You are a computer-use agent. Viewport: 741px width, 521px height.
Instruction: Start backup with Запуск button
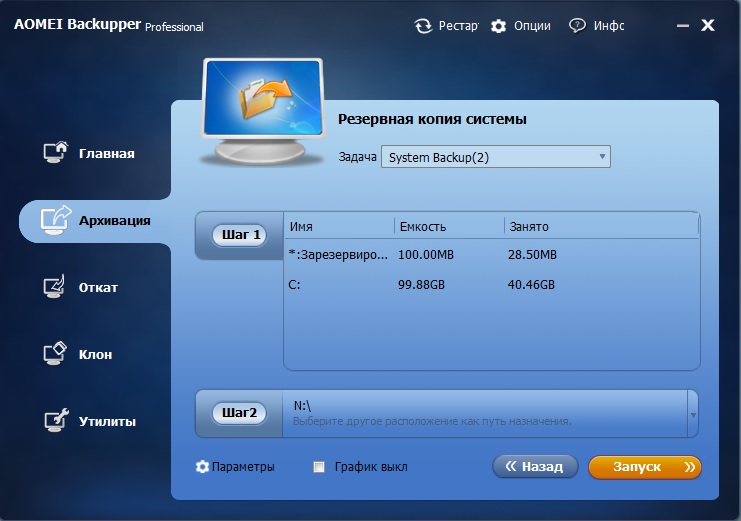[x=645, y=467]
